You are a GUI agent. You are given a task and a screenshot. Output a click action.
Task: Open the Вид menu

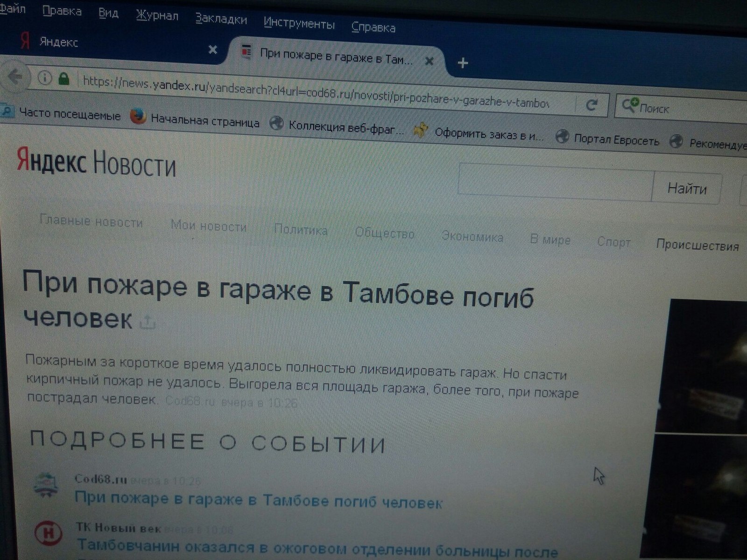tap(108, 14)
